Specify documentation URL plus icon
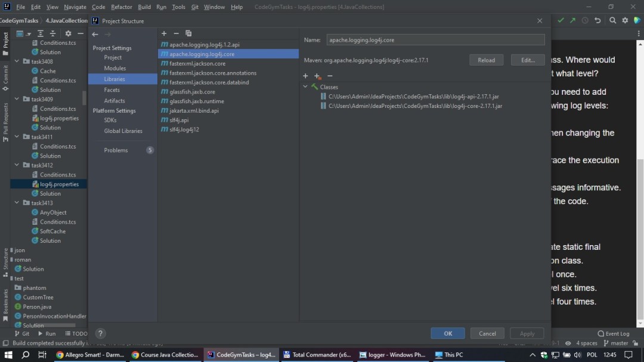This screenshot has height=362, width=644. pyautogui.click(x=317, y=76)
